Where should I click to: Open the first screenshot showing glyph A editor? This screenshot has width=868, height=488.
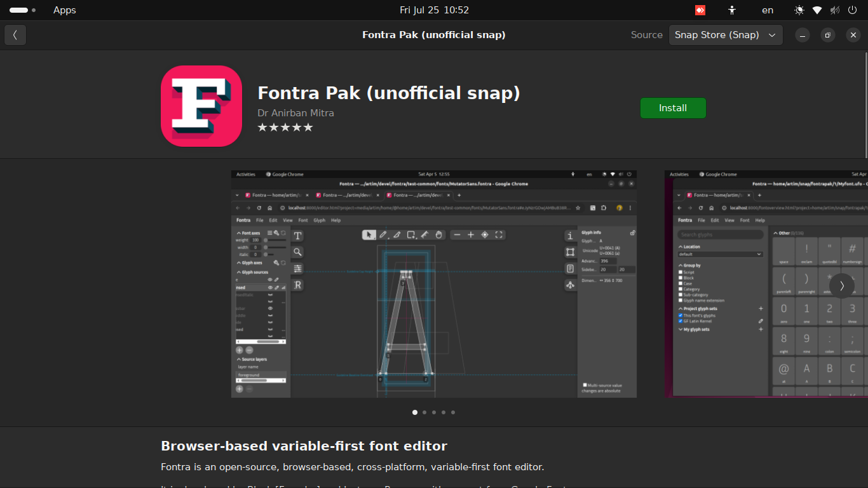click(x=434, y=284)
